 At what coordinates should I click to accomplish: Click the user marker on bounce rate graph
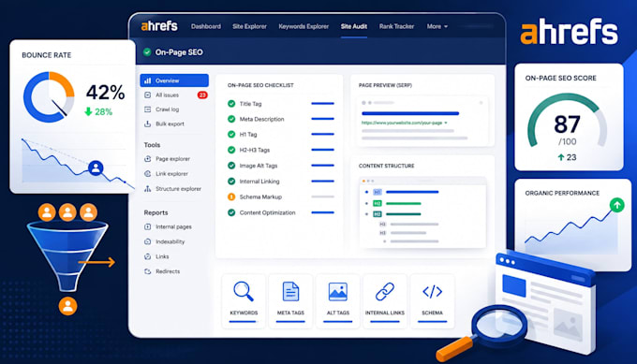pos(96,167)
